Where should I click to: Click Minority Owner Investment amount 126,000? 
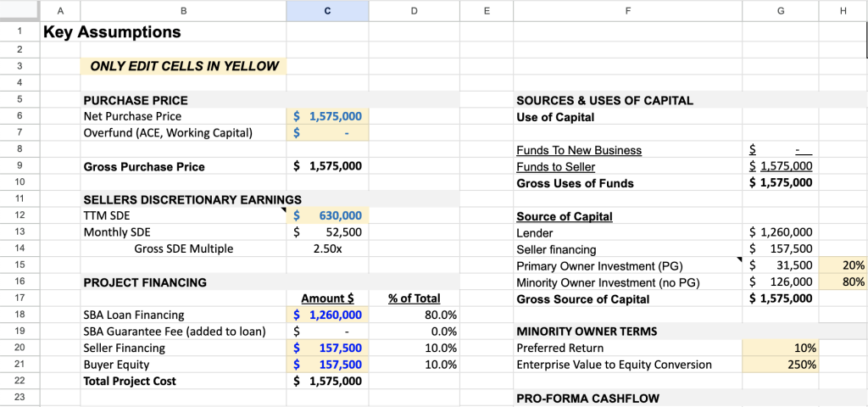coord(781,282)
